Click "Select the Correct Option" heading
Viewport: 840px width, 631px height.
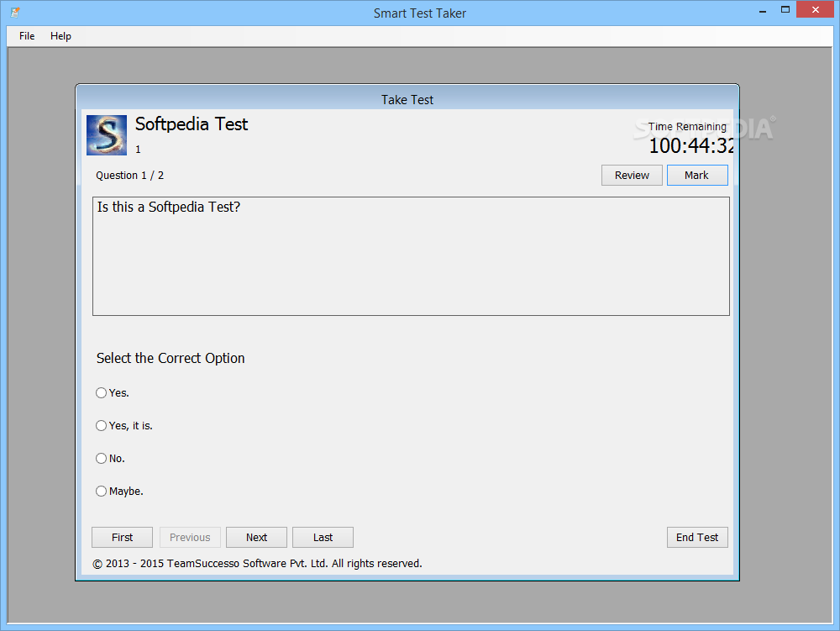pyautogui.click(x=171, y=358)
